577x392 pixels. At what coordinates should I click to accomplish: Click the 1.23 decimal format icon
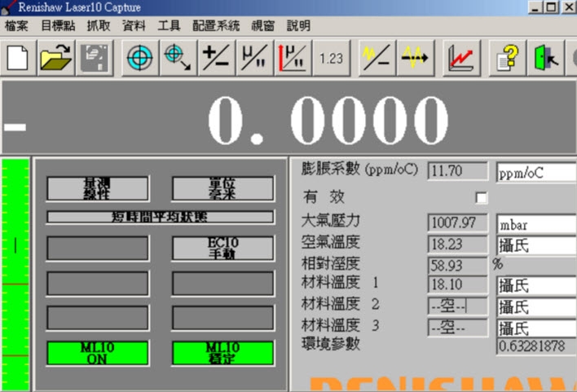tap(331, 58)
